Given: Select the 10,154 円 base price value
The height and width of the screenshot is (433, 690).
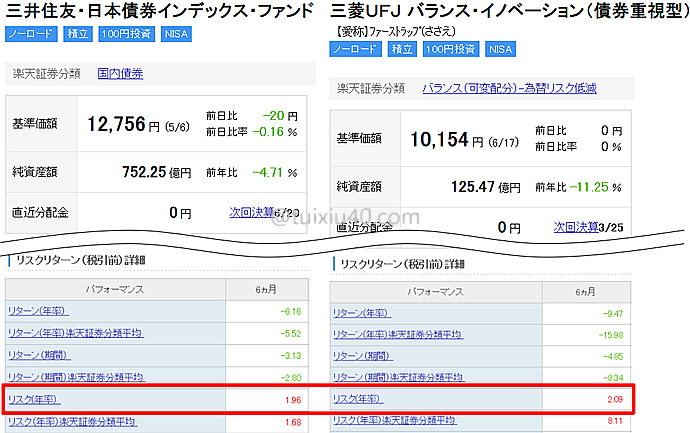Looking at the screenshot, I should click(x=447, y=140).
